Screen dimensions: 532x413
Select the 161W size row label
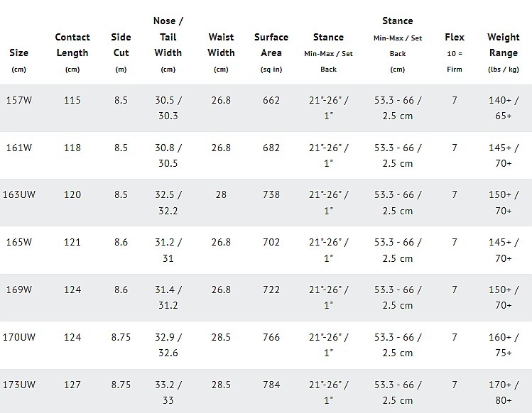(19, 148)
